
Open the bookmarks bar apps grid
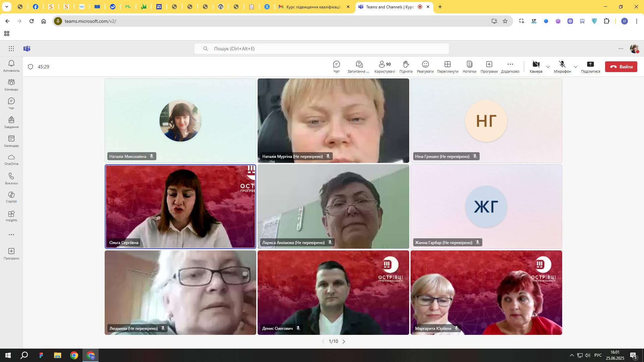6,34
